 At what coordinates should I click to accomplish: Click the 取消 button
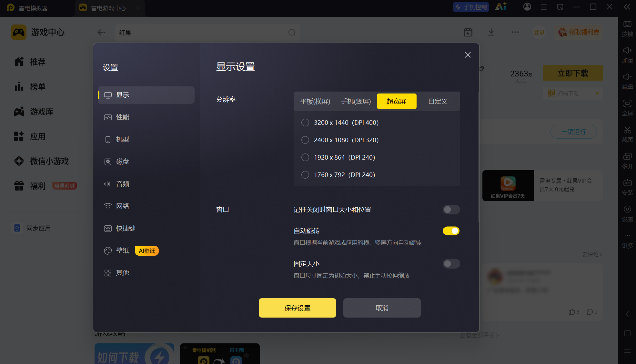pos(382,308)
